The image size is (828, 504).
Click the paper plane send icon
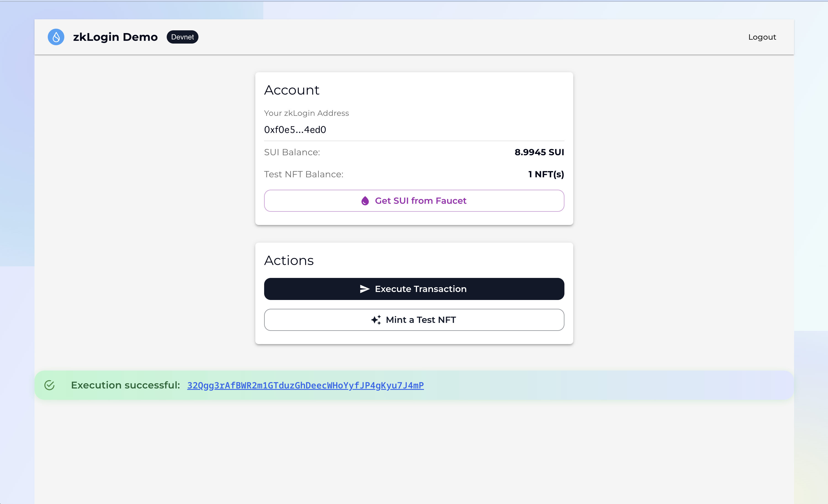pyautogui.click(x=365, y=289)
